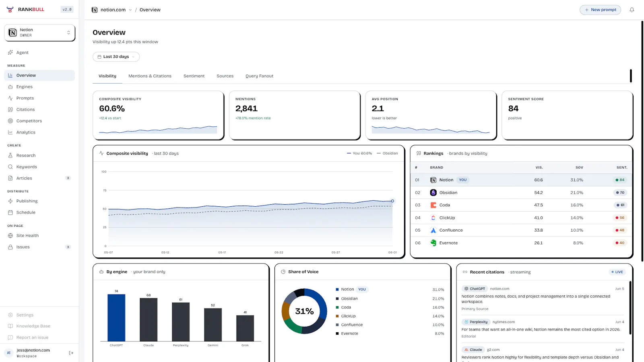Open Research via its flask icon

10,155
